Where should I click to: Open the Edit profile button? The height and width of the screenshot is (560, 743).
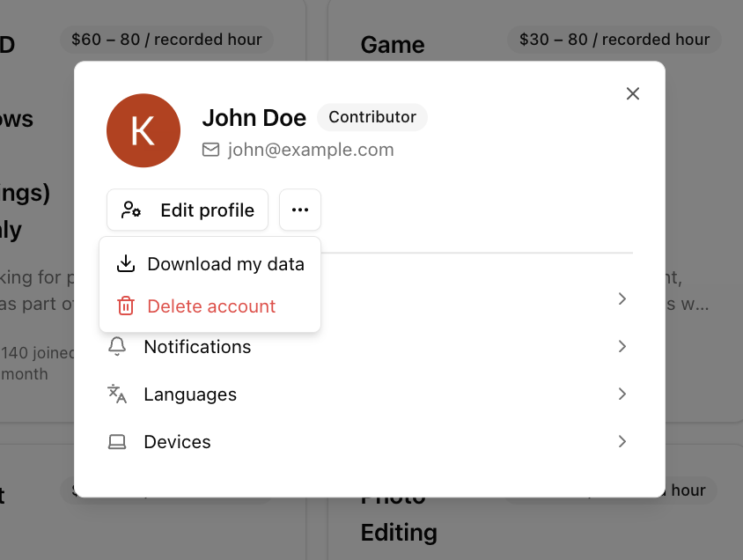pyautogui.click(x=188, y=210)
